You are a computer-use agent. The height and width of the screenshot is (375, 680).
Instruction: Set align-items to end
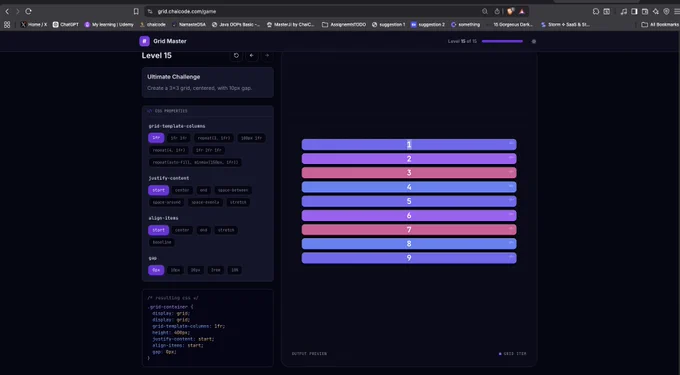(x=203, y=230)
